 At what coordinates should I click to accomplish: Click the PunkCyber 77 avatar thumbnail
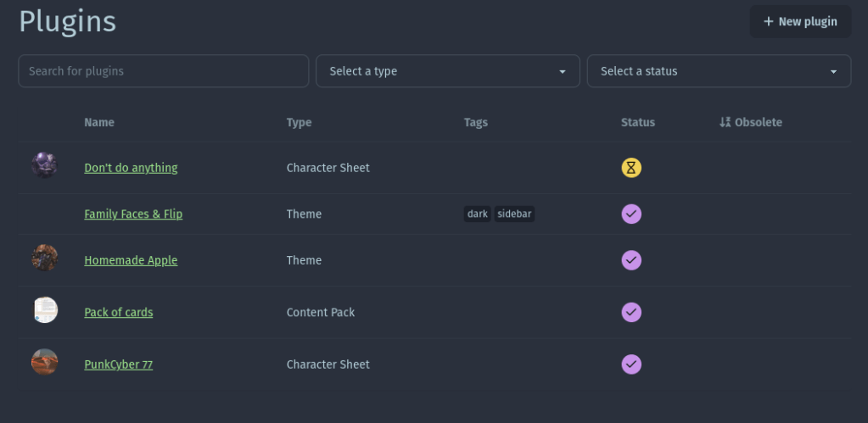coord(44,362)
